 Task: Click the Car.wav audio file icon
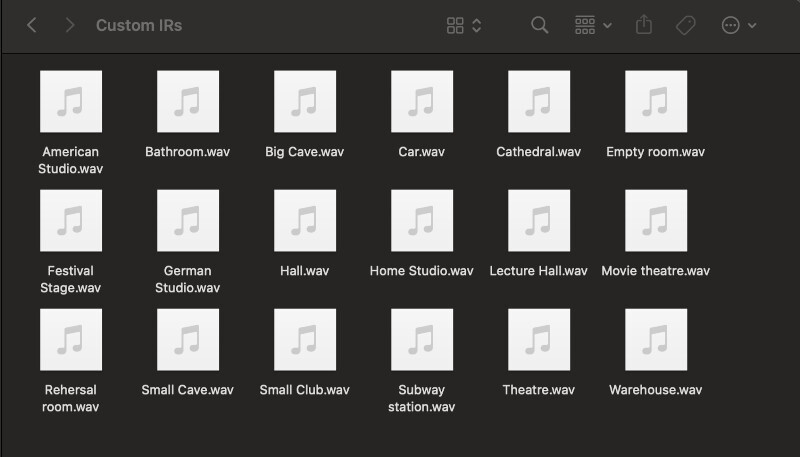click(421, 102)
